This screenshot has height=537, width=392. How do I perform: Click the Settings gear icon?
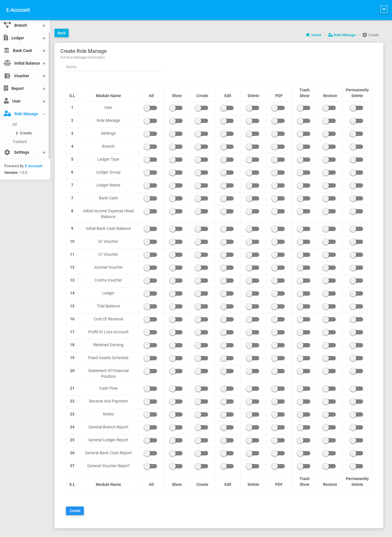[x=7, y=152]
